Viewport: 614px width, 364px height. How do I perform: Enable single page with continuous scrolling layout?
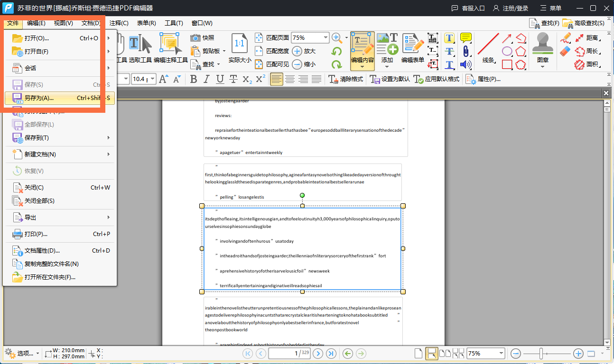click(432, 353)
